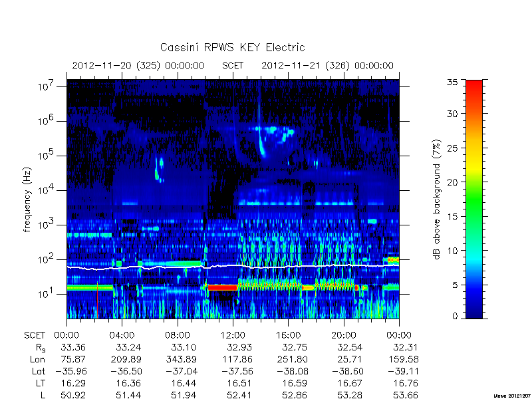Click the SCET time "04:00"
This screenshot has width=532, height=399.
click(x=122, y=336)
